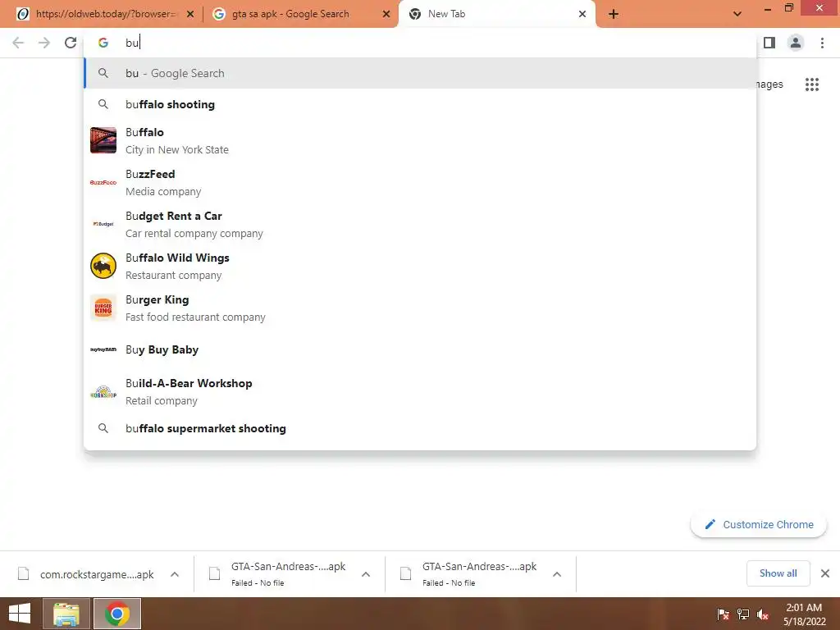Close the gta sa apk tab

pyautogui.click(x=386, y=14)
